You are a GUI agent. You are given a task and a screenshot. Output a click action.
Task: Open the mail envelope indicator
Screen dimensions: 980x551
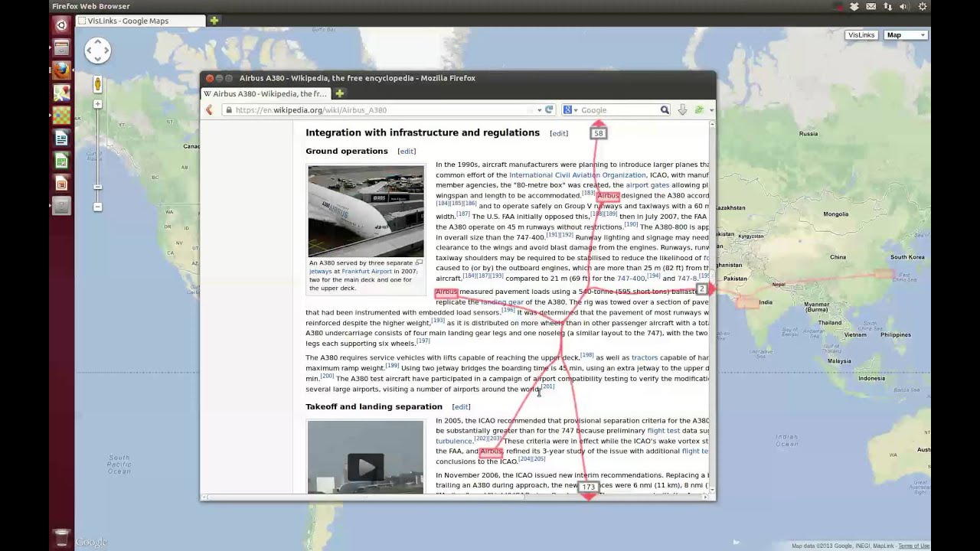pyautogui.click(x=871, y=6)
